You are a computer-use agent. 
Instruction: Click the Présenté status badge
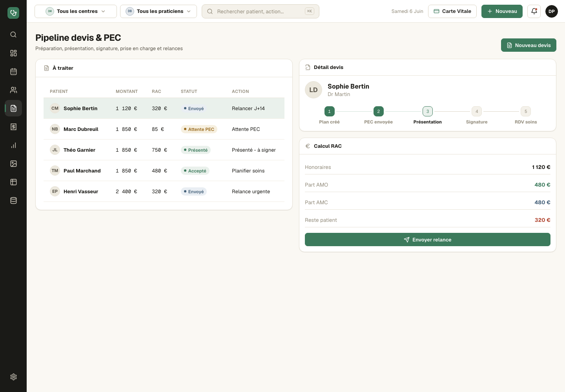tap(196, 150)
